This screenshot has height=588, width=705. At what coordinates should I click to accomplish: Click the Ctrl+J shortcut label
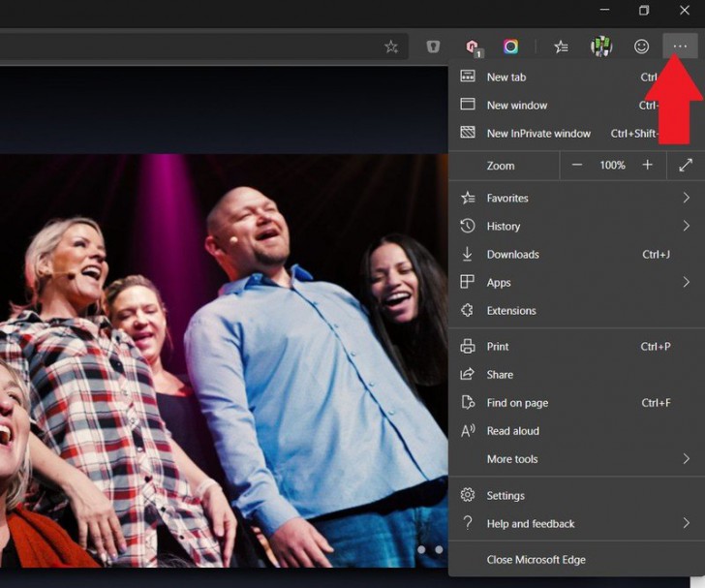coord(656,254)
